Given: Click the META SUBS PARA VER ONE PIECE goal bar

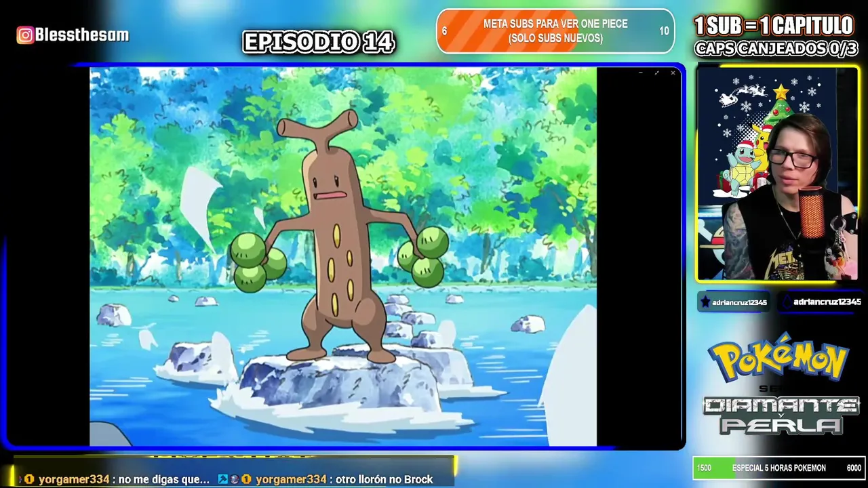Looking at the screenshot, I should [555, 31].
